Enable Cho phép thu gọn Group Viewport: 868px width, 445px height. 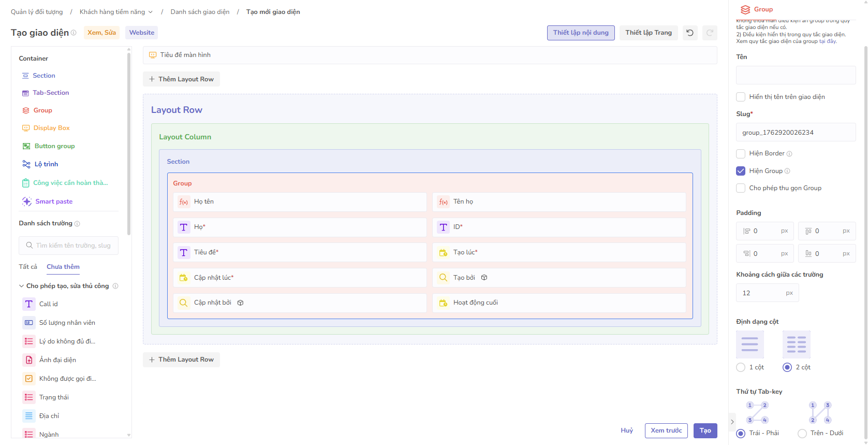(x=741, y=188)
